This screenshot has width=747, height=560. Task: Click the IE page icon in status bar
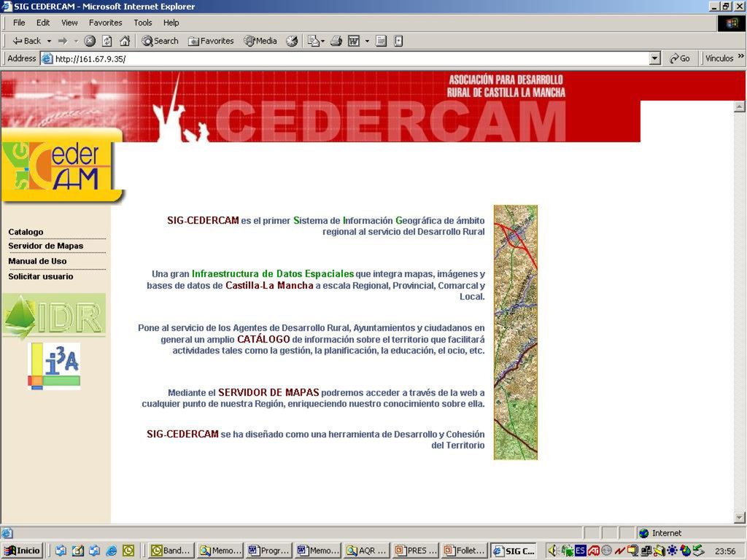[x=7, y=533]
